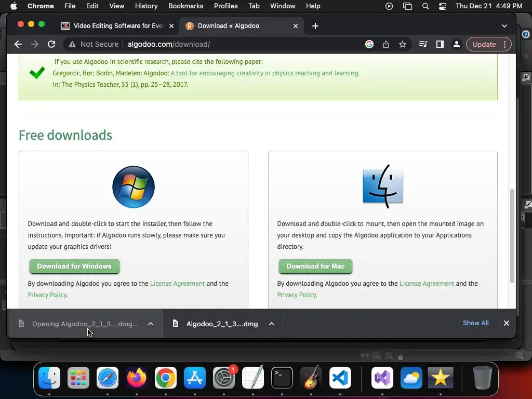Open Launchpad from the Dock

78,378
